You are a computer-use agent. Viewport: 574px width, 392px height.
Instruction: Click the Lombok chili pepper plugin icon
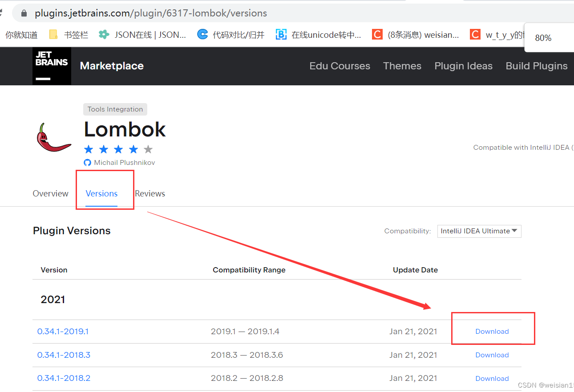(x=54, y=138)
